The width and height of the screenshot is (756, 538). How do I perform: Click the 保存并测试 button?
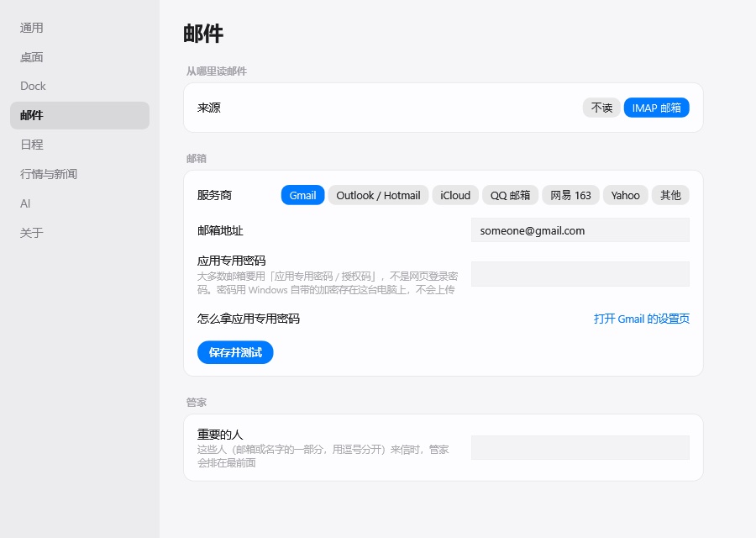pos(235,353)
